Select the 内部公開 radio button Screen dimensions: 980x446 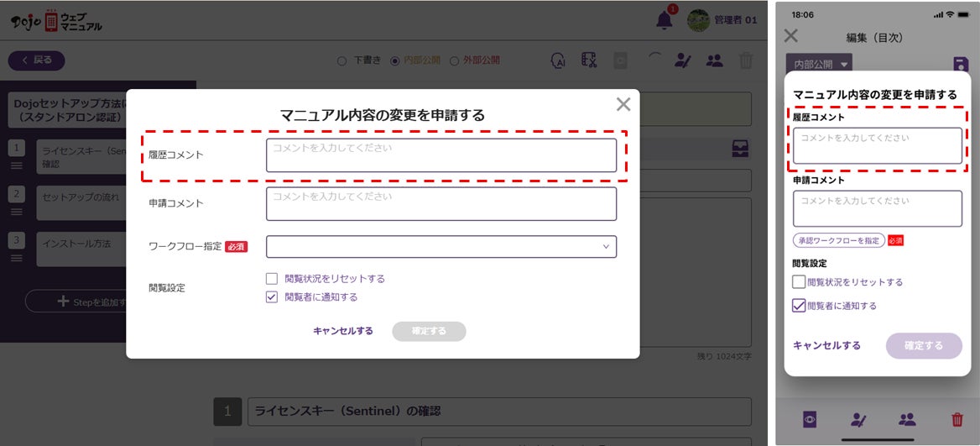point(394,60)
